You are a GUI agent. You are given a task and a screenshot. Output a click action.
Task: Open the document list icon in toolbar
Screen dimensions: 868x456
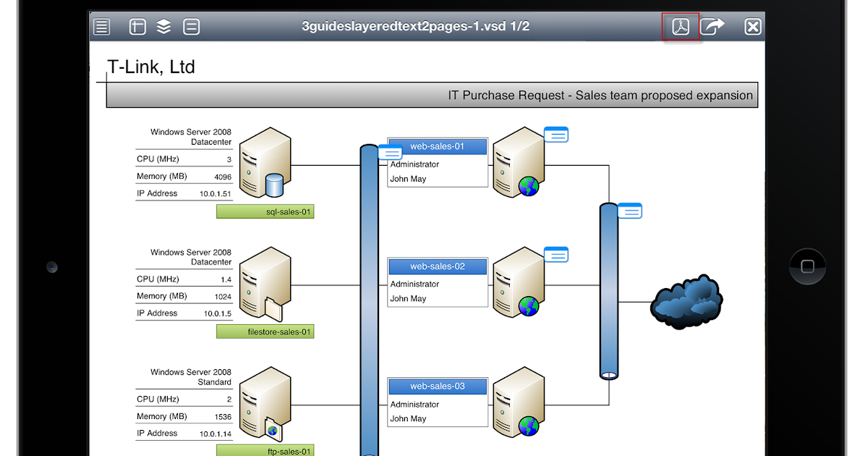click(102, 27)
